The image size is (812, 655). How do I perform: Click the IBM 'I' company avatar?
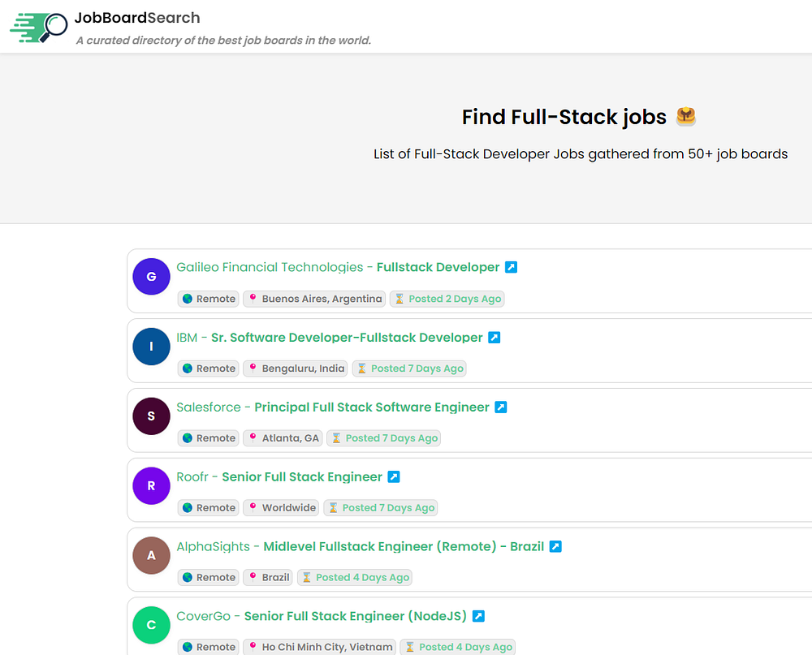tap(151, 347)
